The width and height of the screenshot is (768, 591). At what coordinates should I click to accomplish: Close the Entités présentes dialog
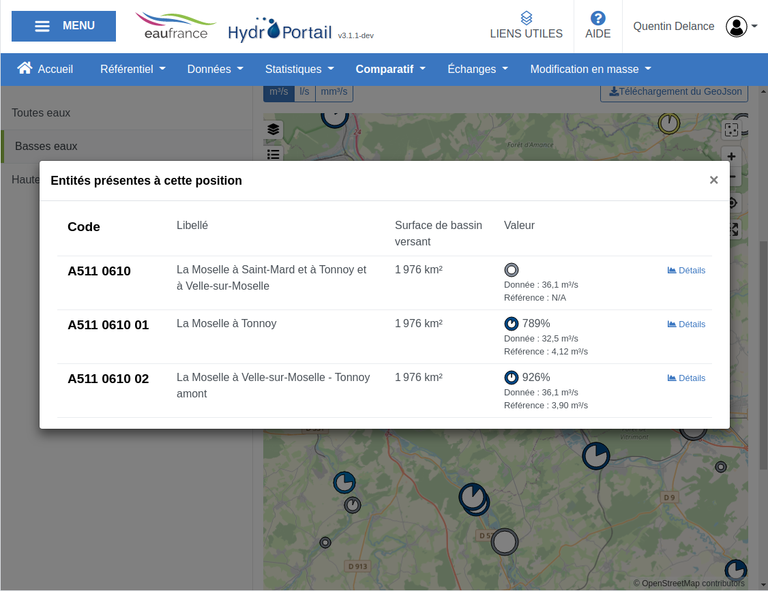[714, 180]
